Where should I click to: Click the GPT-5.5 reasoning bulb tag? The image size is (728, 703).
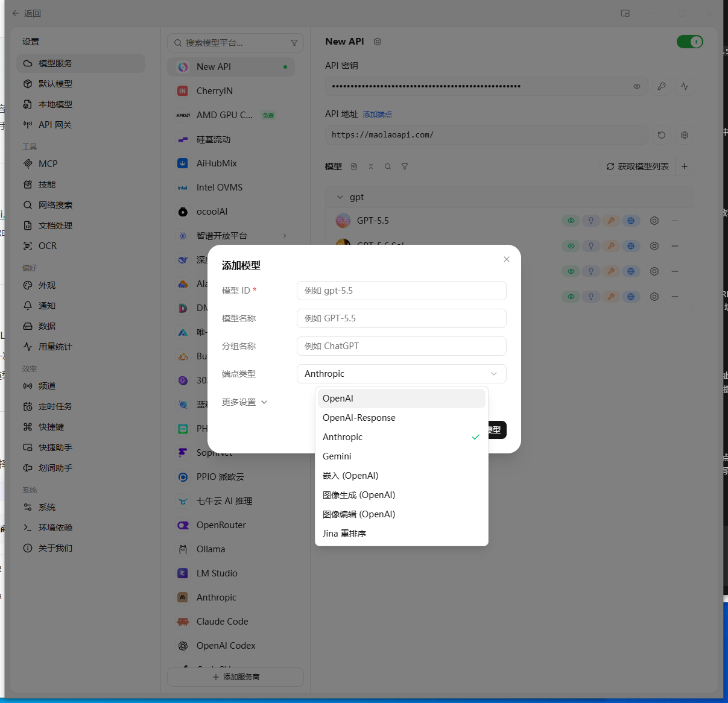point(591,221)
